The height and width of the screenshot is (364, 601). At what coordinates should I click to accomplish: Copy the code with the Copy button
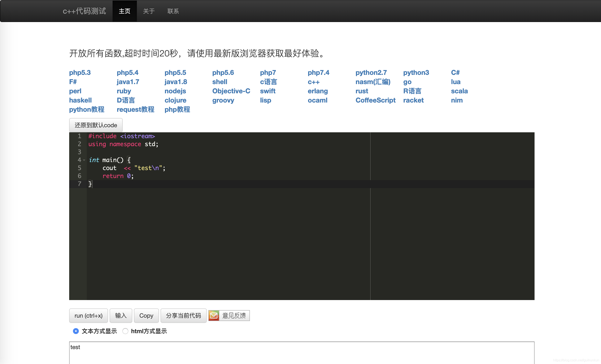tap(146, 316)
